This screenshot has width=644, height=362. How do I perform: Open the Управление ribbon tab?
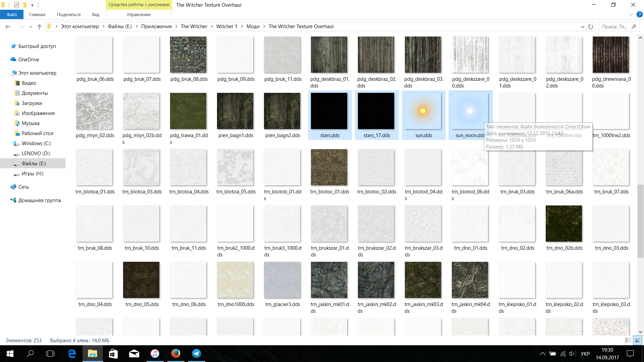click(139, 14)
